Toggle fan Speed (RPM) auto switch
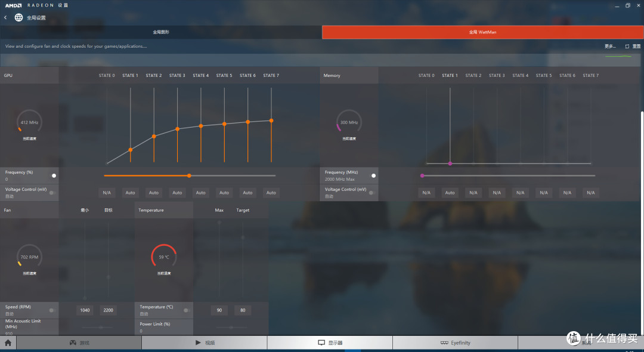Image resolution: width=644 pixels, height=352 pixels. pyautogui.click(x=52, y=310)
